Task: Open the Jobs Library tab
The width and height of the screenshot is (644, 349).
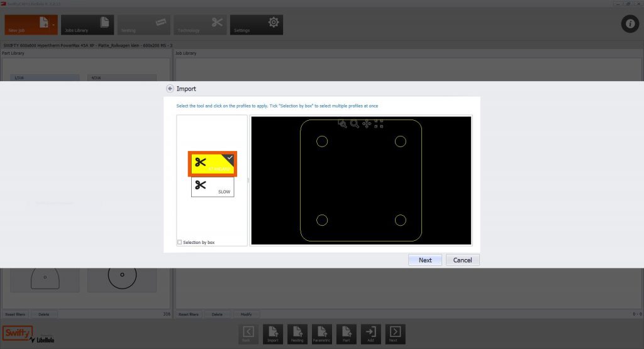Action: (x=87, y=25)
